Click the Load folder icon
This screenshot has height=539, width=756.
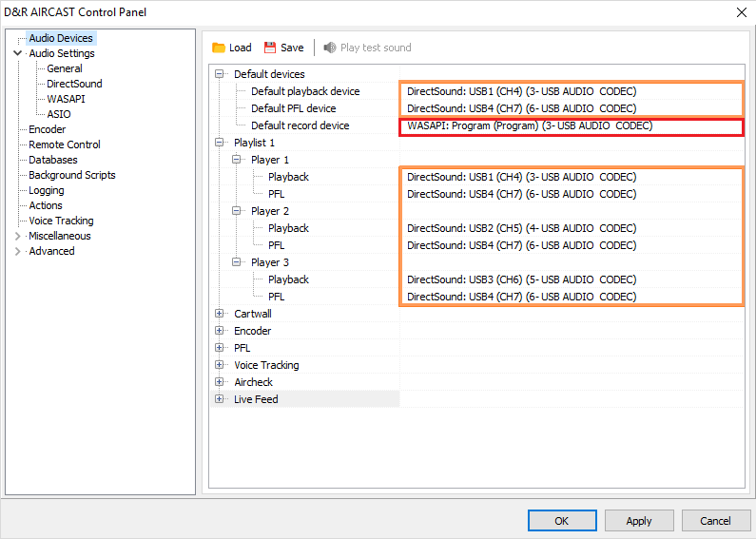[219, 48]
